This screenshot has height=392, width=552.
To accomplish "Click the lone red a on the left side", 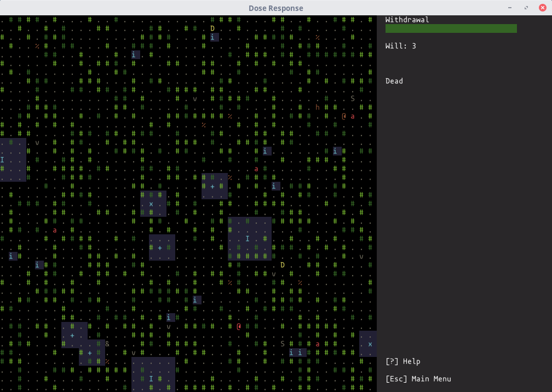I will (x=55, y=230).
